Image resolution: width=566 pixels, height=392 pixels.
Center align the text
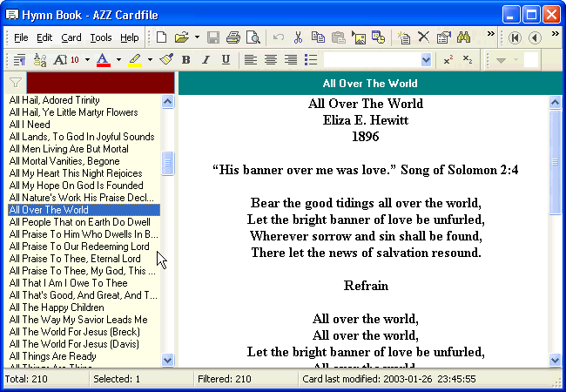coord(270,59)
